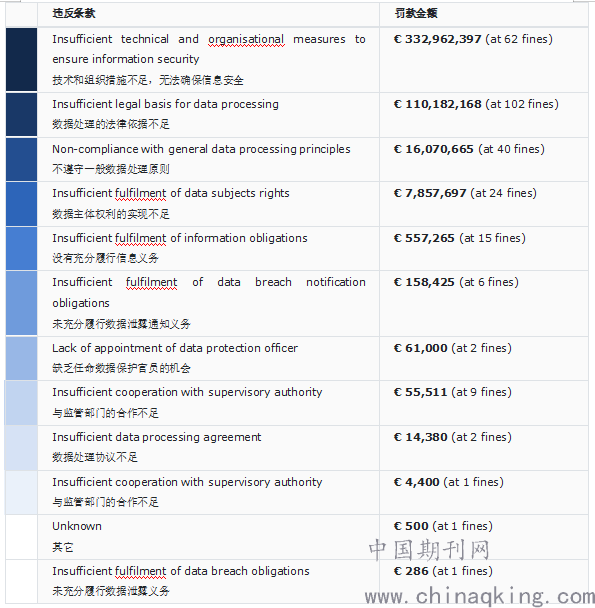Screen dimensions: 595x608
Task: Select pale swatch beside data processing agreement
Action: coord(21,447)
